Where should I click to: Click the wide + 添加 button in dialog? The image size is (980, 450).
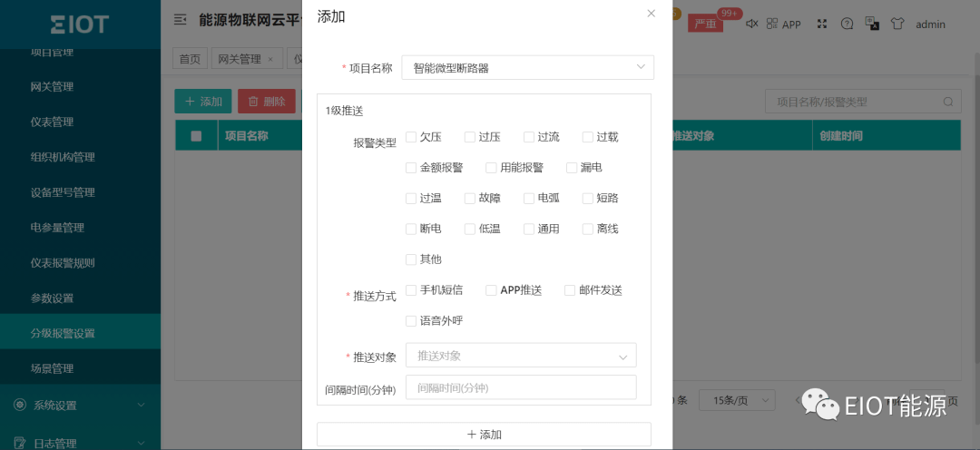click(484, 435)
